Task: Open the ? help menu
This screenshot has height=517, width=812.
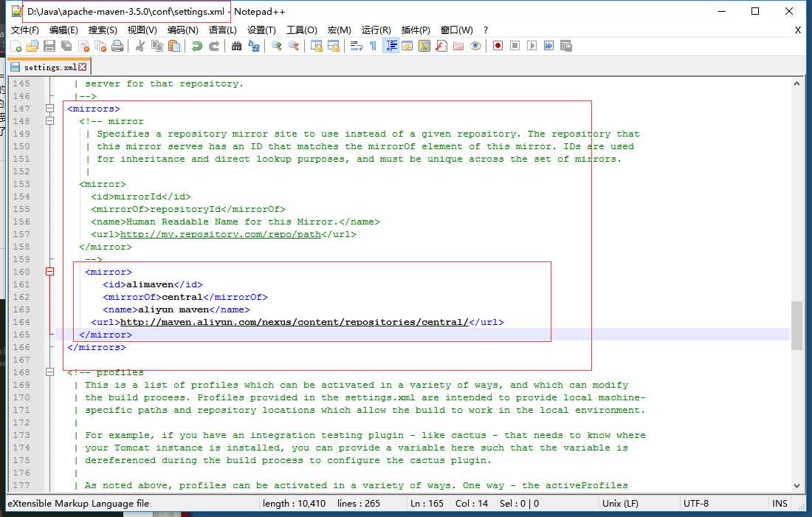Action: click(485, 30)
